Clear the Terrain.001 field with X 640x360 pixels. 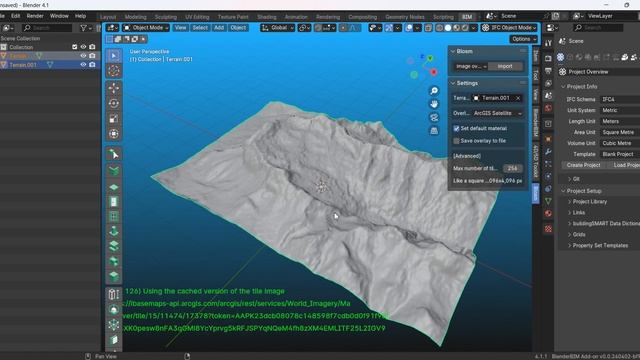pos(518,98)
